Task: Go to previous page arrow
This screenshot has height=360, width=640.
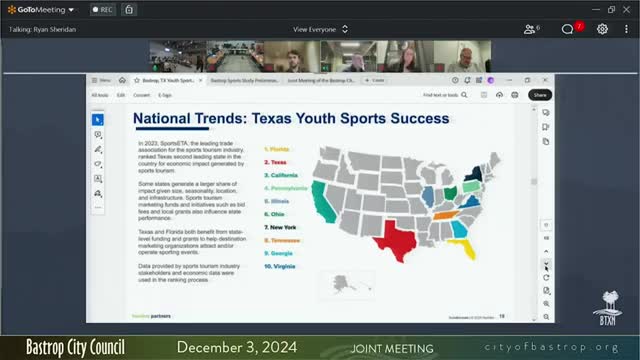Action: 546,251
